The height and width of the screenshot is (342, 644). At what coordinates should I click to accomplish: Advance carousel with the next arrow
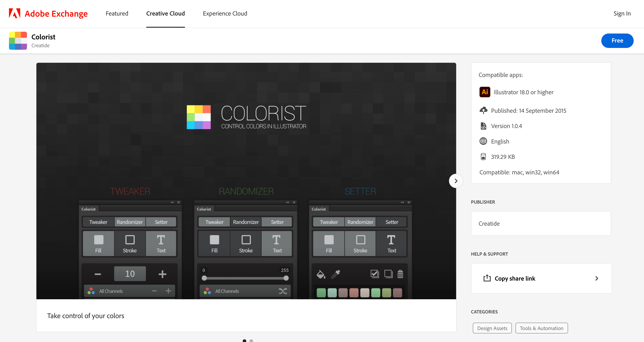pos(456,181)
